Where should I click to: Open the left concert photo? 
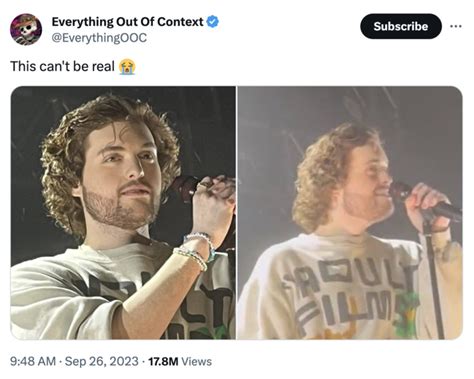coord(123,213)
